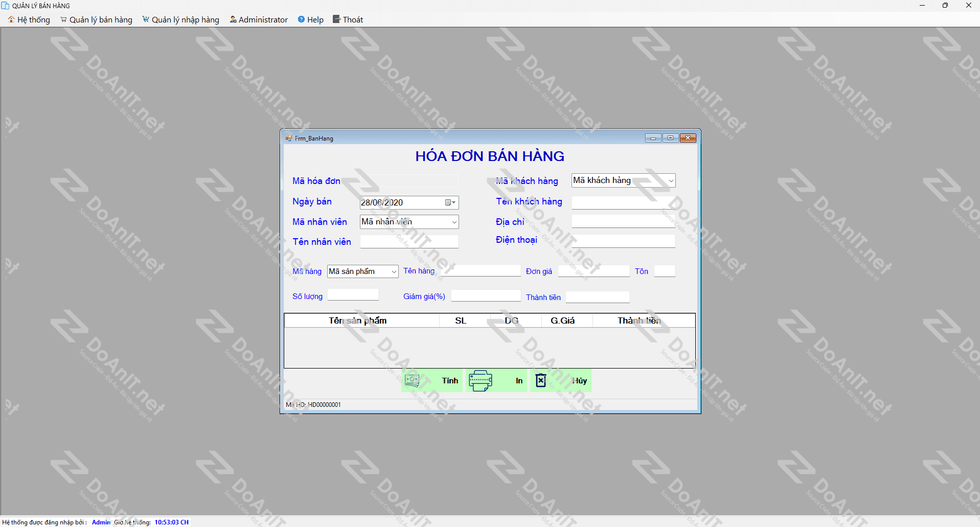This screenshot has width=980, height=527.
Task: Click the Thoát menu item
Action: pos(348,19)
